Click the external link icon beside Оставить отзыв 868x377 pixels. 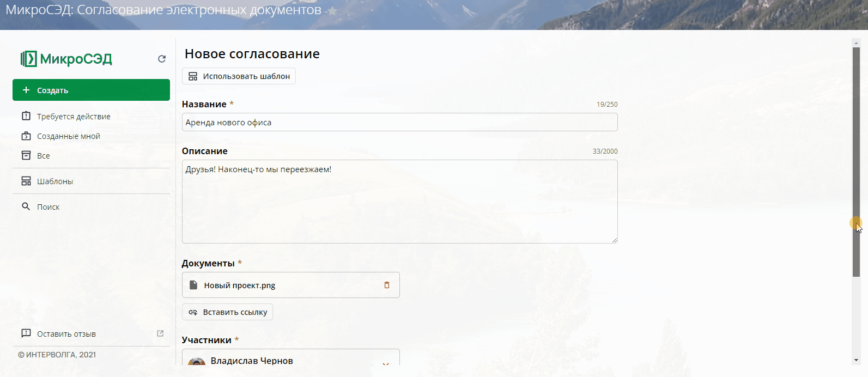point(160,333)
